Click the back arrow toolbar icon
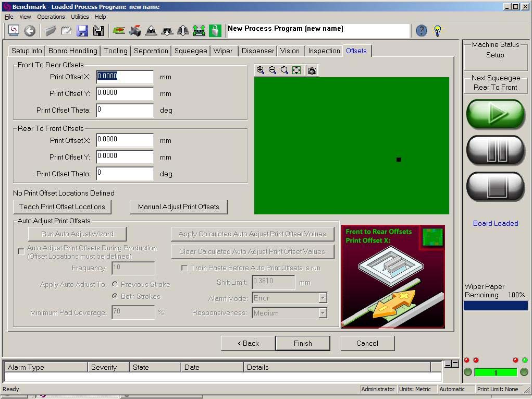The height and width of the screenshot is (399, 532). coord(30,31)
